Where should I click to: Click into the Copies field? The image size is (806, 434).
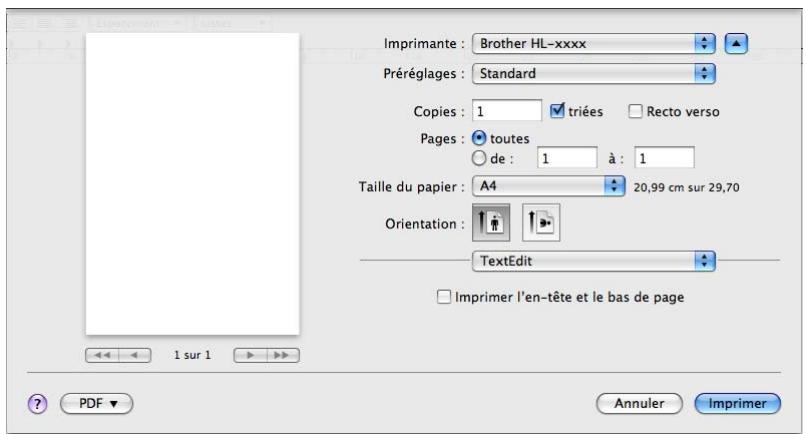tap(507, 111)
